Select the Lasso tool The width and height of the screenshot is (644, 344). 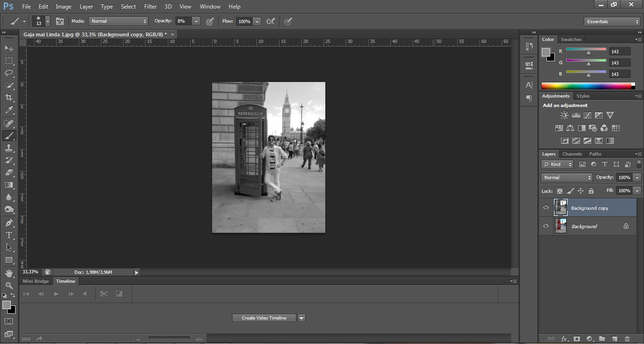[x=9, y=73]
